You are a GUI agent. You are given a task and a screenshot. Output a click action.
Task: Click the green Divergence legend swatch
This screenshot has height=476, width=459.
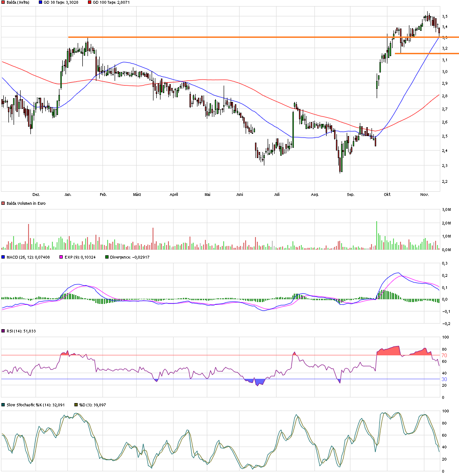[x=107, y=257]
